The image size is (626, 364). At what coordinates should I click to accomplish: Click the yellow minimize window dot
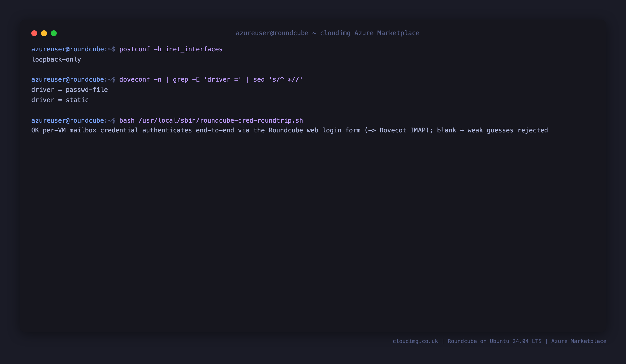pyautogui.click(x=44, y=33)
